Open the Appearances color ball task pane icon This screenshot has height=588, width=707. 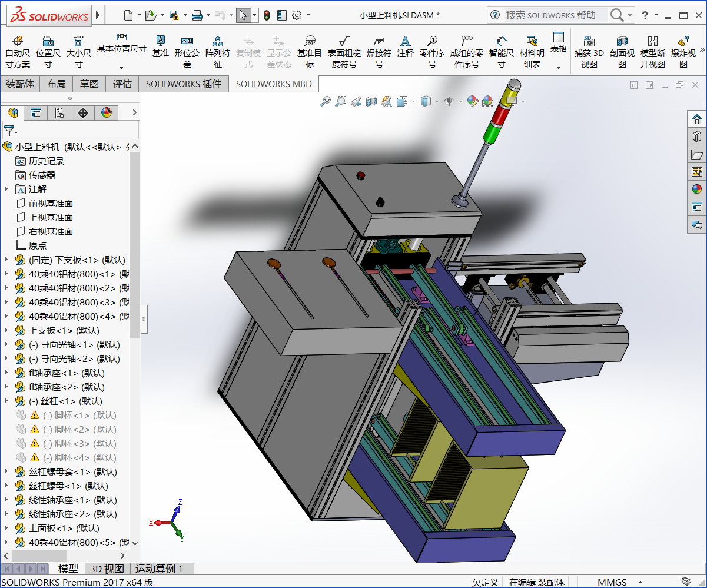coord(697,190)
